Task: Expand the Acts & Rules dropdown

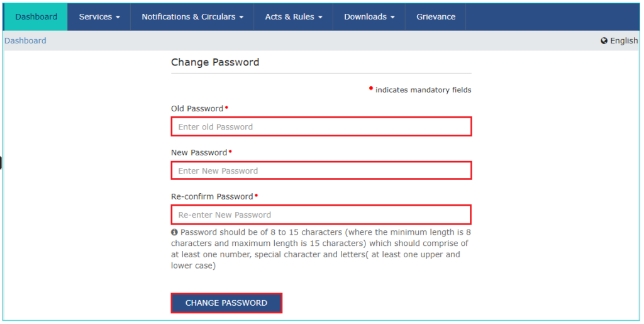Action: tap(294, 17)
